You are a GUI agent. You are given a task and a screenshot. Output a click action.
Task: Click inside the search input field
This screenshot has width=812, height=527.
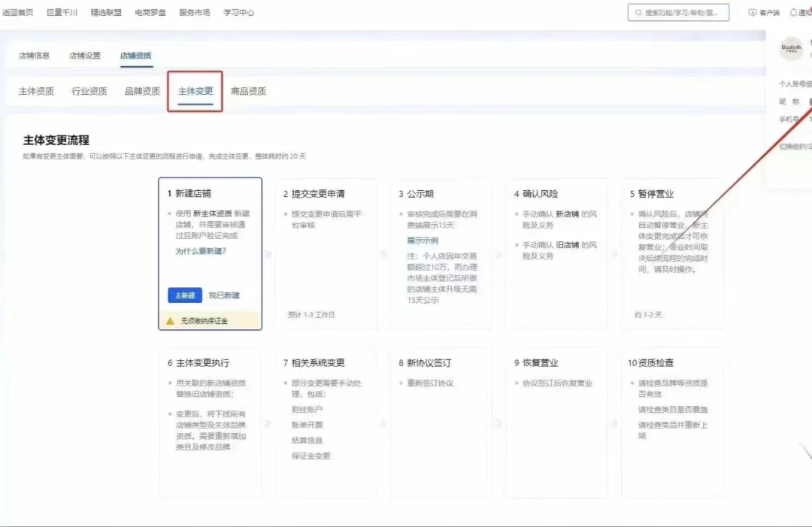point(684,12)
